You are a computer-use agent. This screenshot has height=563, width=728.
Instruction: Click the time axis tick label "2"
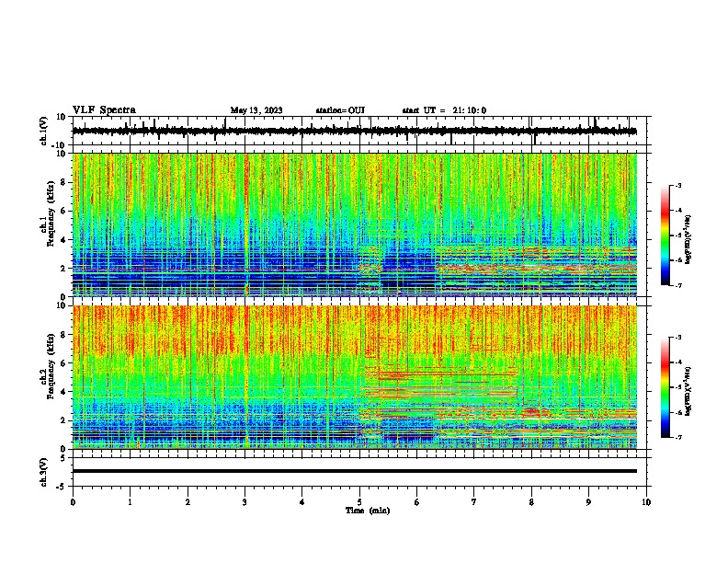[x=188, y=502]
